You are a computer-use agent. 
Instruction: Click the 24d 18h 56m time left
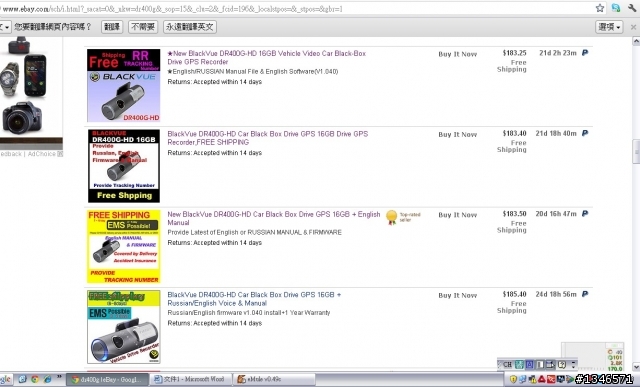coord(556,294)
